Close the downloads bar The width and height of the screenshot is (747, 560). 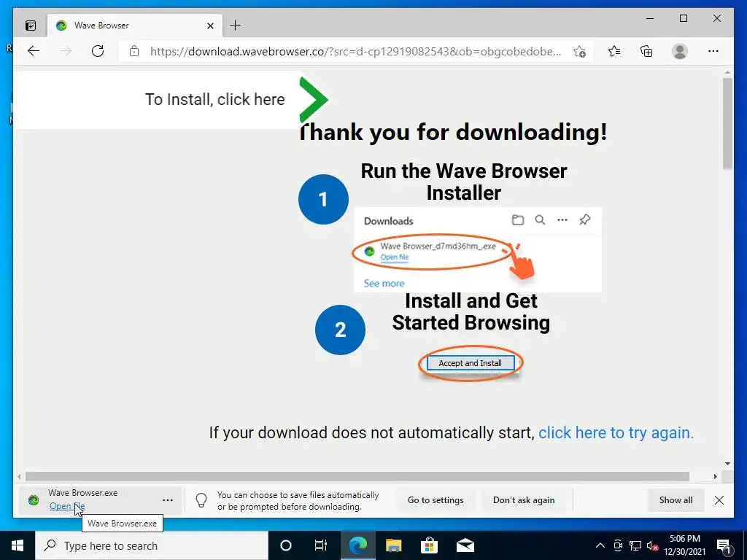(x=719, y=500)
